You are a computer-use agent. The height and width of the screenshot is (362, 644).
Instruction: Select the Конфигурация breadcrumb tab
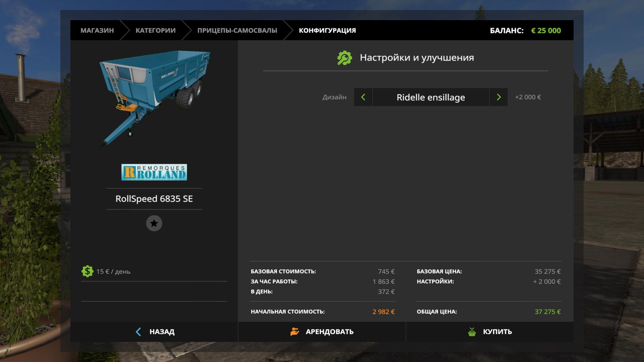click(327, 31)
